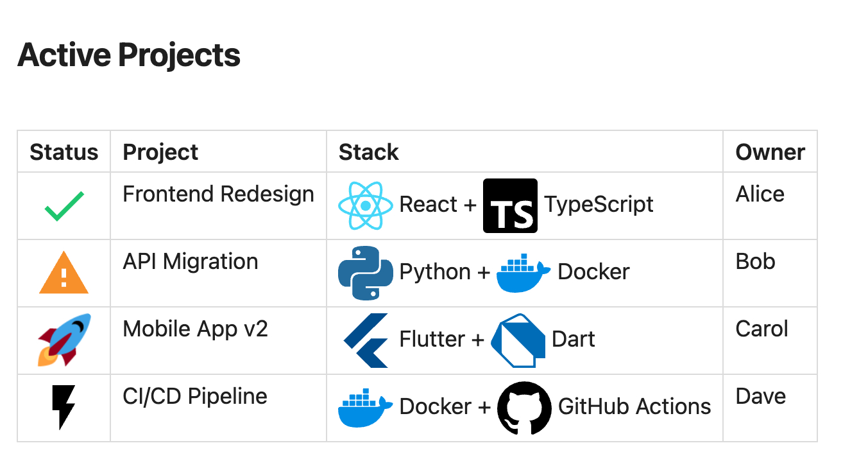Click the TypeScript TS logo

pyautogui.click(x=511, y=205)
